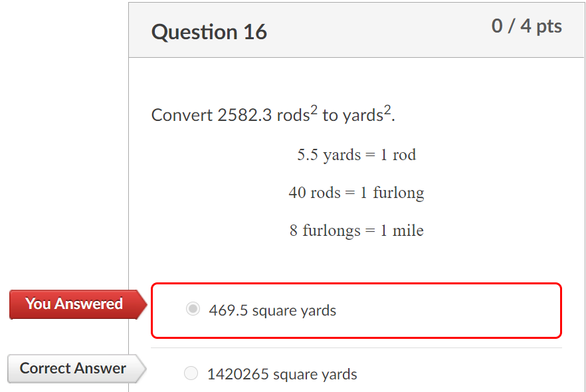Click the '469.5 square yards' answer label

272,310
